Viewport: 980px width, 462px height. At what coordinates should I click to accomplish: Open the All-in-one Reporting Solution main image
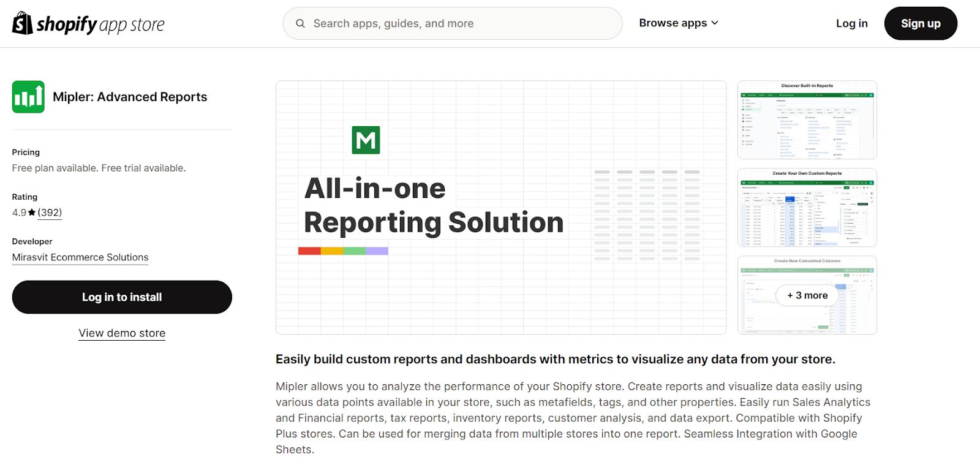point(501,208)
